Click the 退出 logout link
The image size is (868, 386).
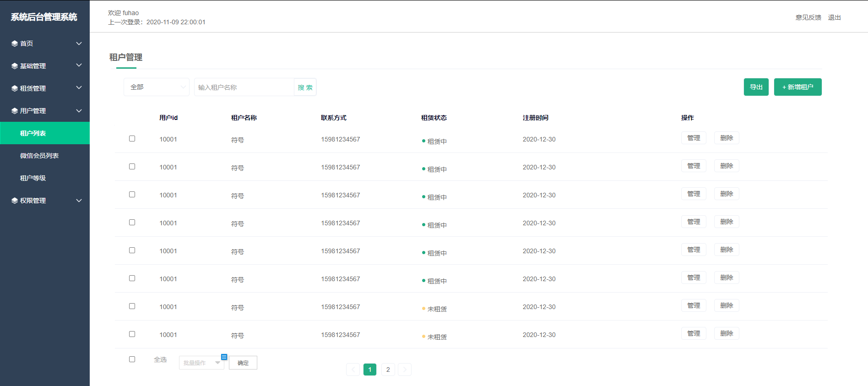point(835,17)
